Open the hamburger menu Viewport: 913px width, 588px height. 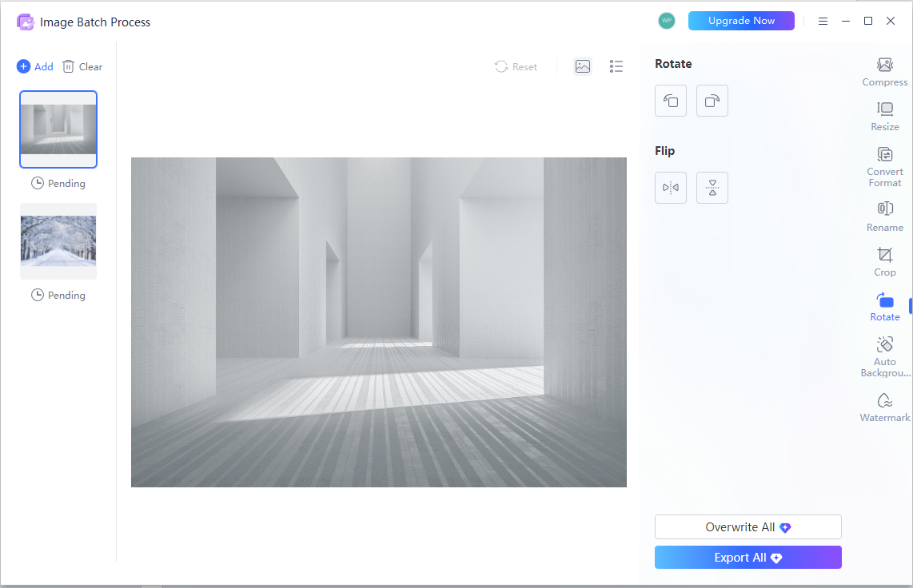(x=823, y=21)
